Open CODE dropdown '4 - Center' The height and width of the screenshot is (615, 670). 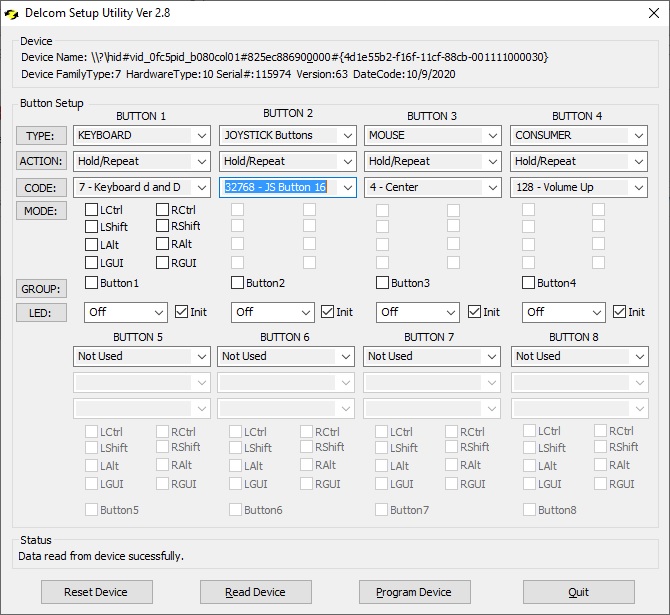click(433, 187)
